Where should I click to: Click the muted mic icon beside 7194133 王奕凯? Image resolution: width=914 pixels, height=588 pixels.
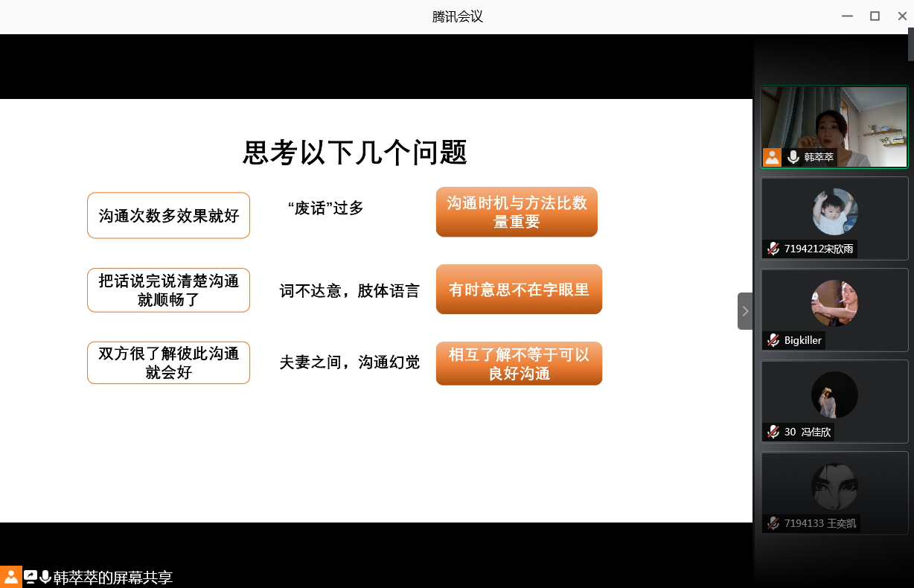pyautogui.click(x=773, y=523)
